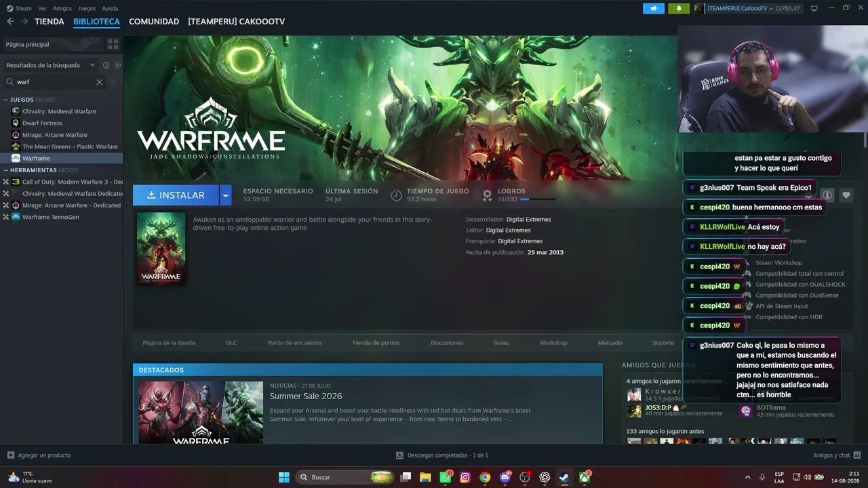Click the Windows taskbar Buscar search box

point(346,477)
